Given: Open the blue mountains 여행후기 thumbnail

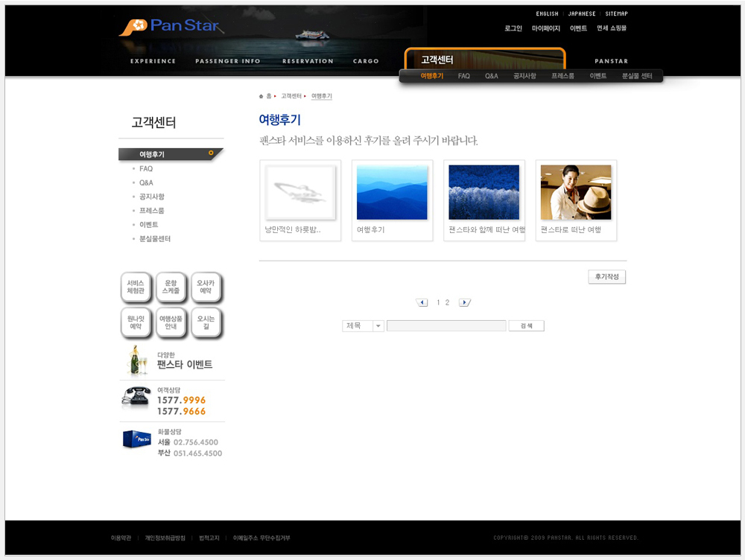Looking at the screenshot, I should tap(392, 192).
